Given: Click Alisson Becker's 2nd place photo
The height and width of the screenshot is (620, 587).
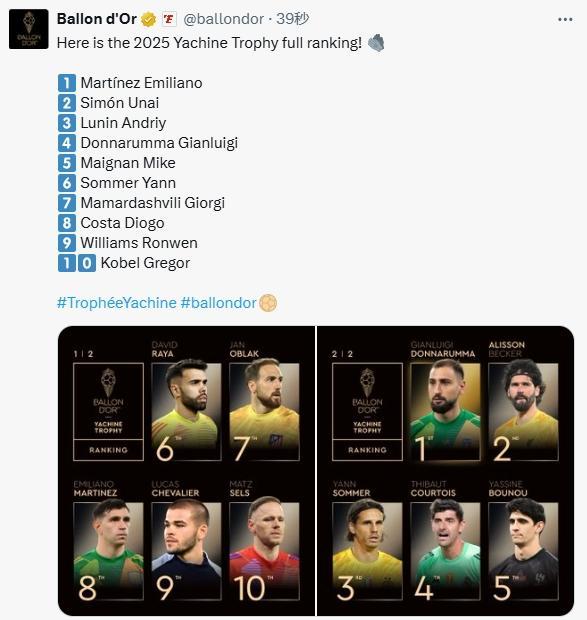Looking at the screenshot, I should tap(523, 412).
